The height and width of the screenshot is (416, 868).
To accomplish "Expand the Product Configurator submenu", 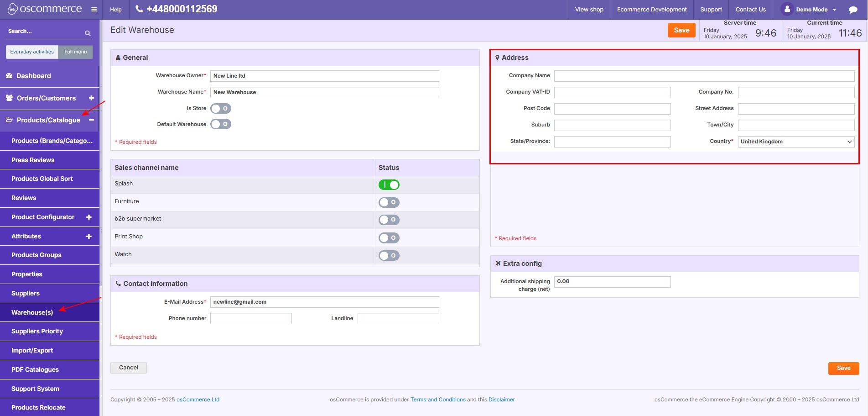I will click(89, 217).
